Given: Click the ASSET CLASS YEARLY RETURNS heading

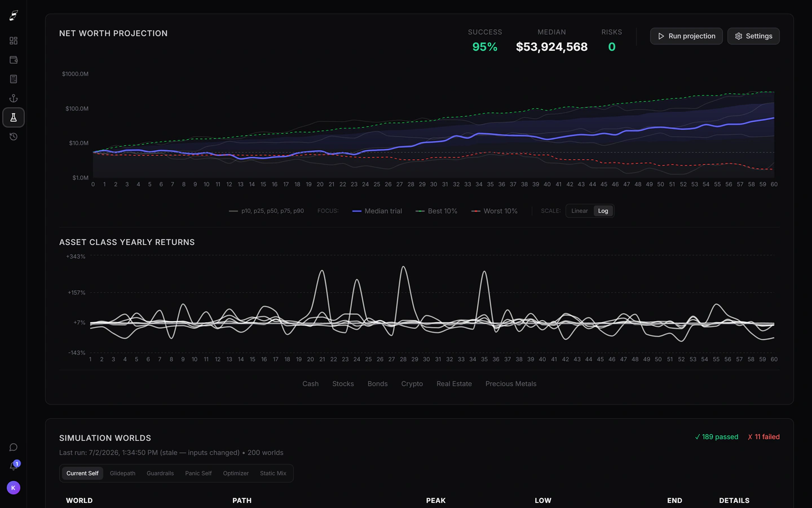Looking at the screenshot, I should coord(127,242).
